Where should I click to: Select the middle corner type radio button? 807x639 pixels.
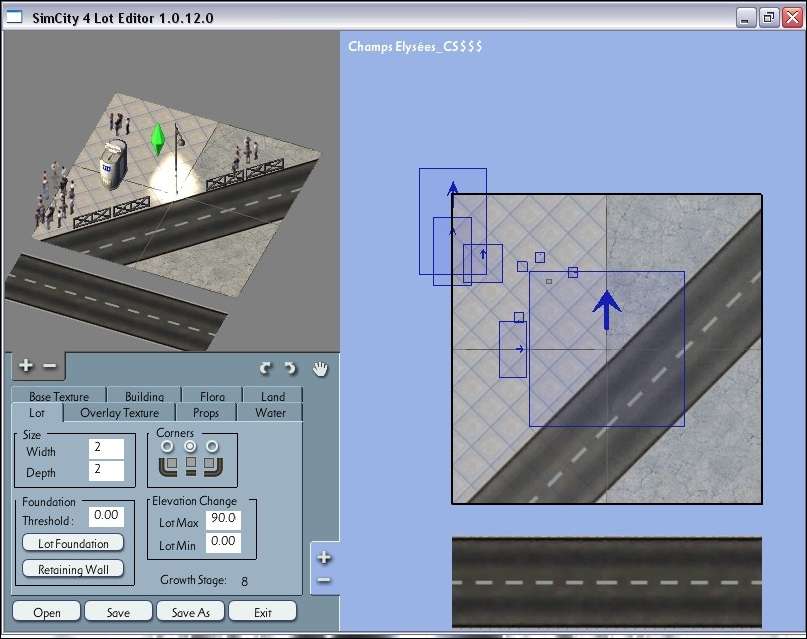point(190,447)
